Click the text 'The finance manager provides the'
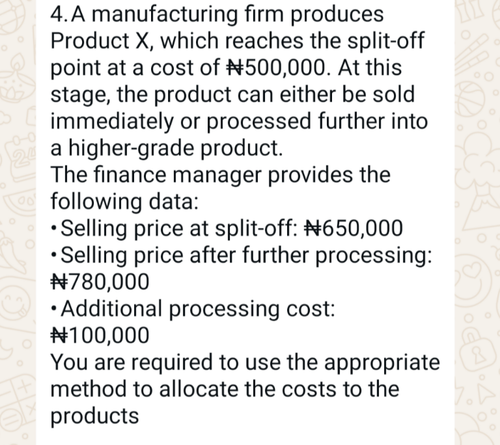 tap(220, 175)
